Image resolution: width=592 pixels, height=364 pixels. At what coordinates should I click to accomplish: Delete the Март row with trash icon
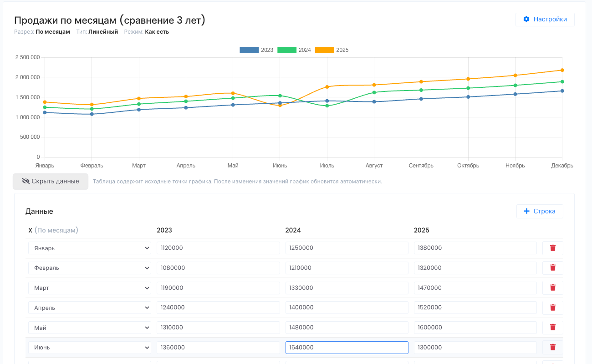click(x=553, y=288)
